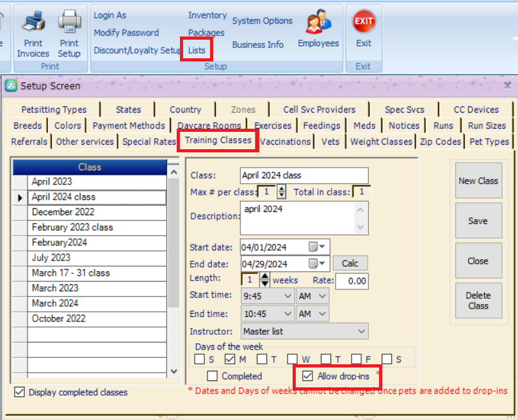This screenshot has width=518, height=420.
Task: Open System Options
Action: pyautogui.click(x=263, y=21)
